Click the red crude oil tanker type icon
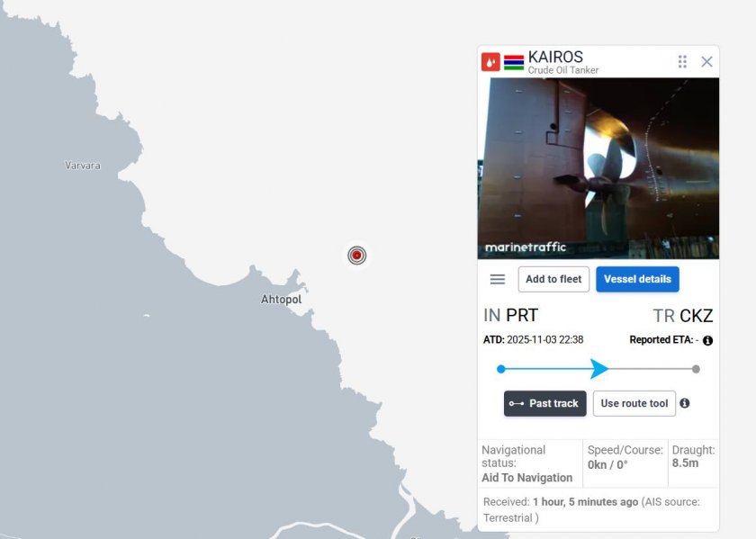The width and height of the screenshot is (756, 539). [x=490, y=62]
